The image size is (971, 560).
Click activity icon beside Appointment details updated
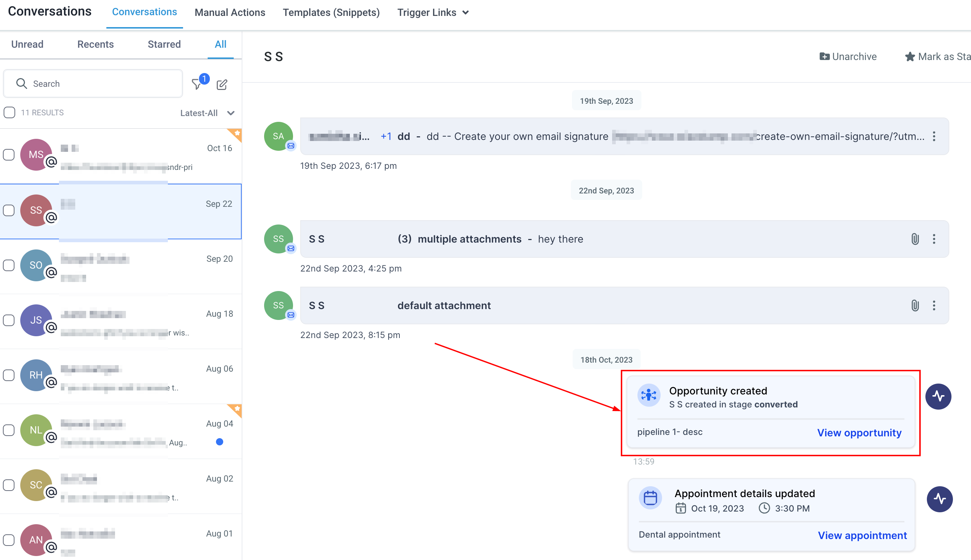[x=940, y=499]
